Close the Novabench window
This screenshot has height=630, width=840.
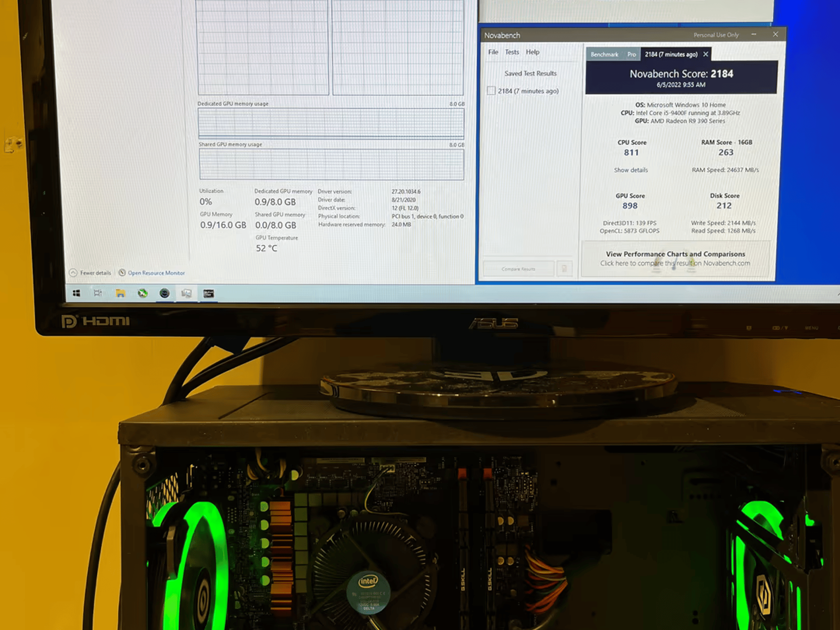pyautogui.click(x=775, y=34)
